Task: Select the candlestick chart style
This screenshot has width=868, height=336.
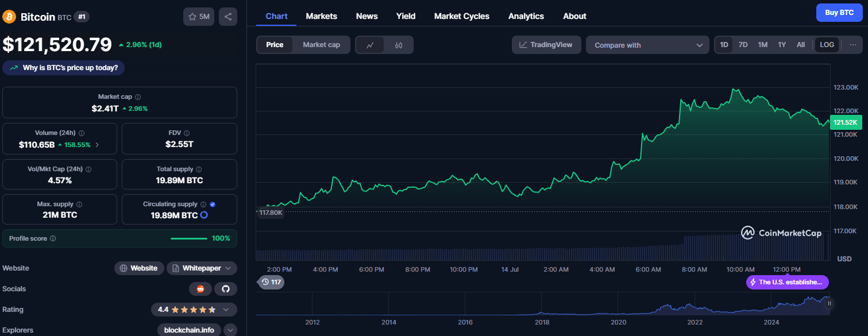Action: click(x=399, y=45)
